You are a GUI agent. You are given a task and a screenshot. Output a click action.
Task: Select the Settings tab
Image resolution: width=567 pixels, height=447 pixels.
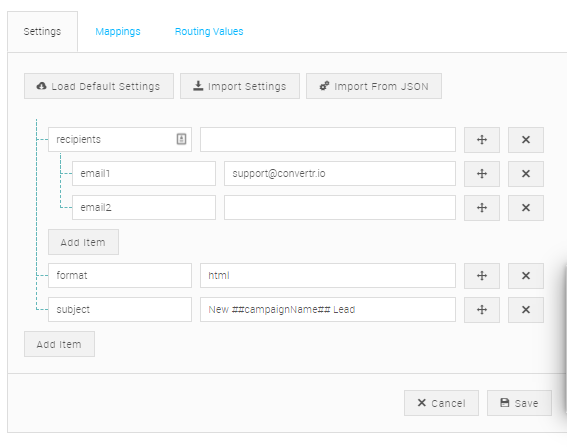(42, 31)
